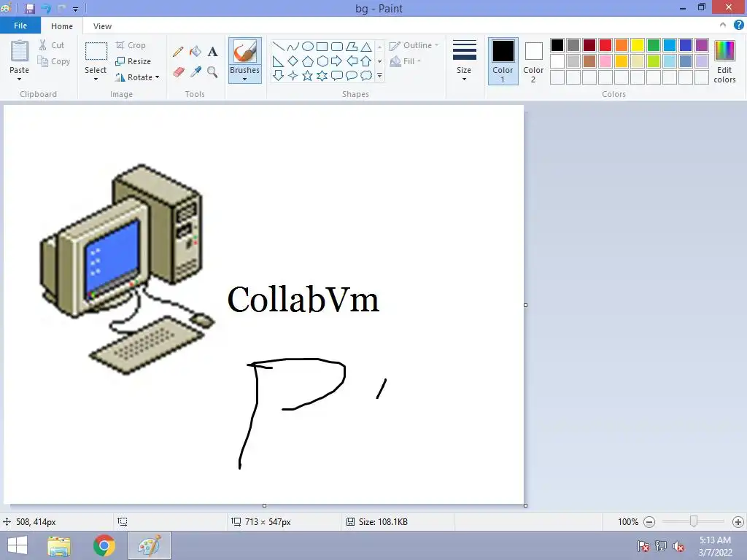The width and height of the screenshot is (747, 560).
Task: Pick the orange color swatch
Action: coord(622,45)
